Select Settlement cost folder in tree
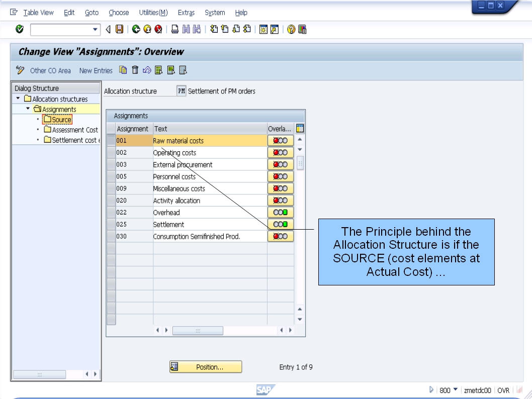The image size is (532, 399). pos(72,140)
